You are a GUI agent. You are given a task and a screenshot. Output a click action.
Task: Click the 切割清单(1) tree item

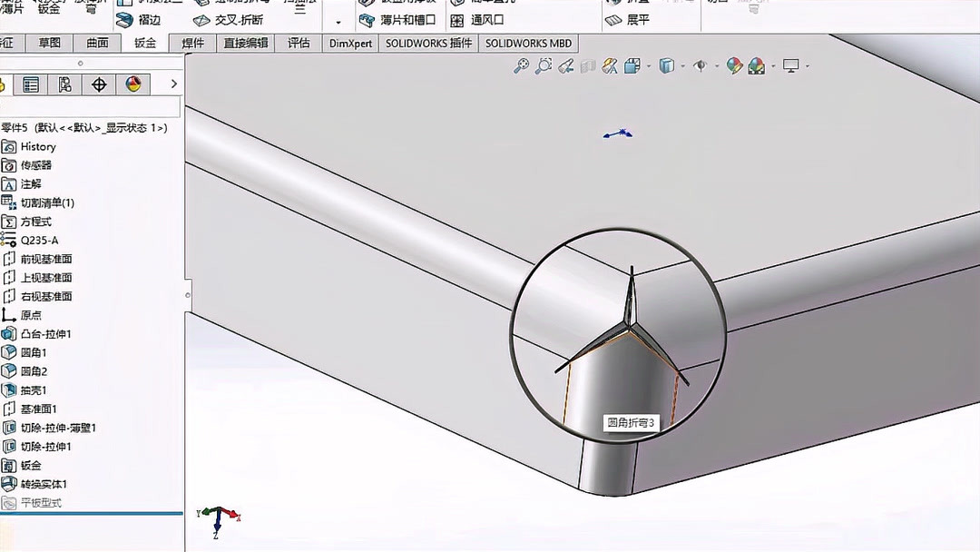pos(46,202)
